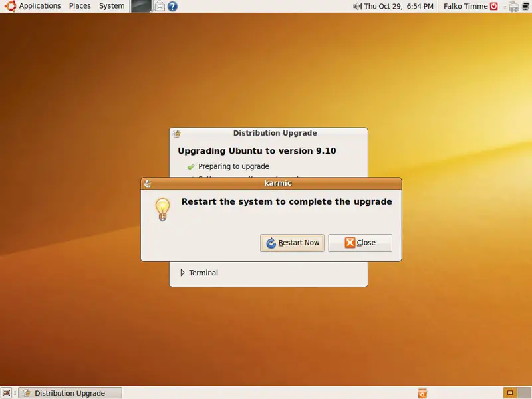Click the 'Upgrading Ubuntu to version 9.10' heading
The width and height of the screenshot is (532, 399).
click(x=257, y=151)
